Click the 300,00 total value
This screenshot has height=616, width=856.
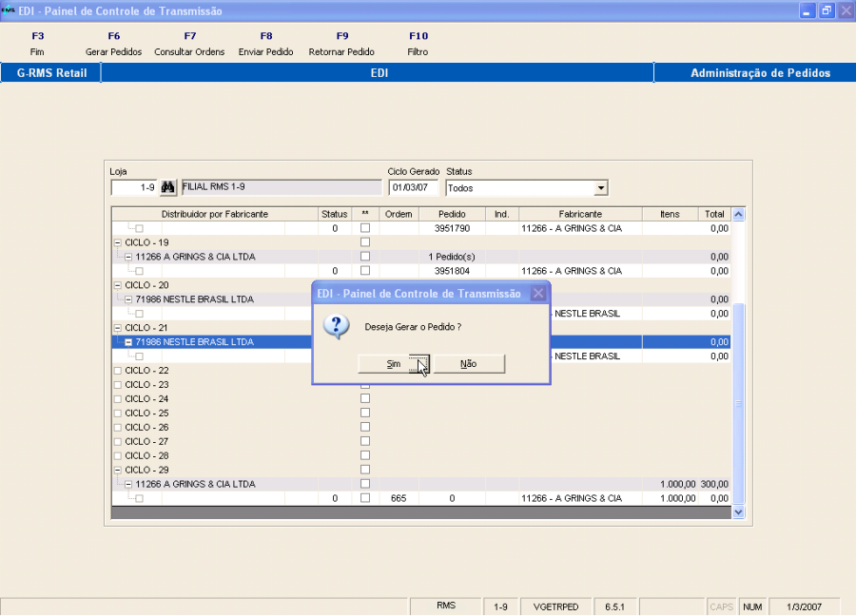point(714,484)
